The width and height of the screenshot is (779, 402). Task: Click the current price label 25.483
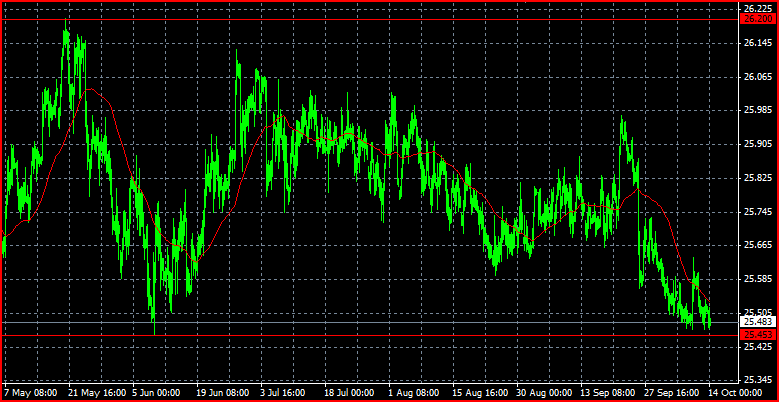tap(756, 322)
